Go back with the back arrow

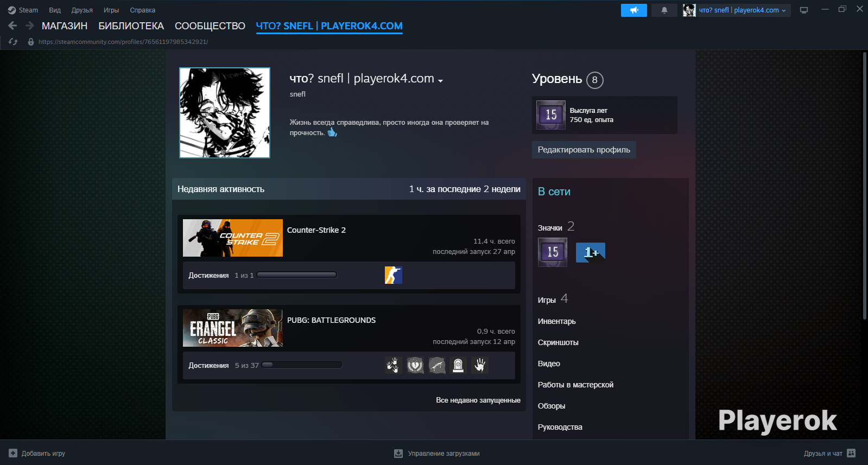pyautogui.click(x=13, y=26)
